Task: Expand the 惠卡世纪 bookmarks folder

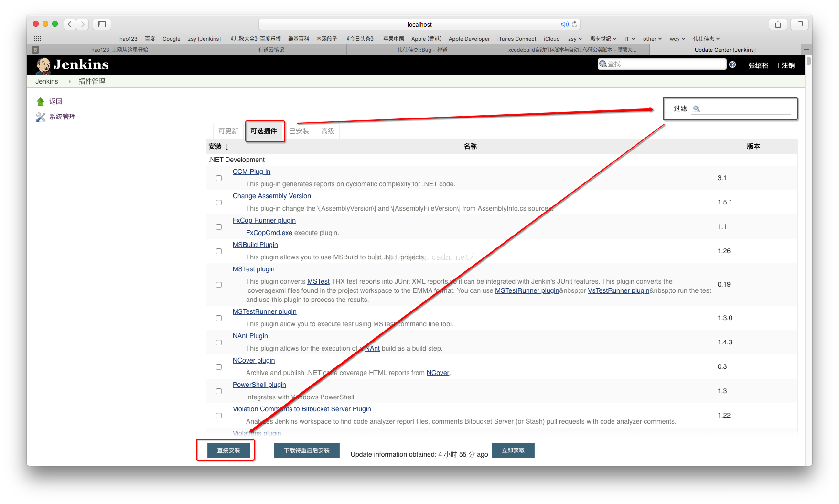Action: pos(603,39)
